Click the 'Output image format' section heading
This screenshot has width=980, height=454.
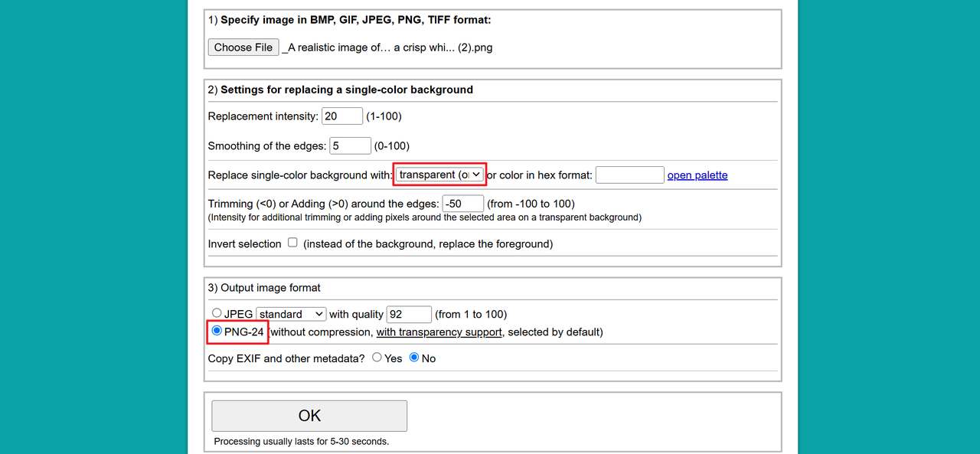[264, 288]
